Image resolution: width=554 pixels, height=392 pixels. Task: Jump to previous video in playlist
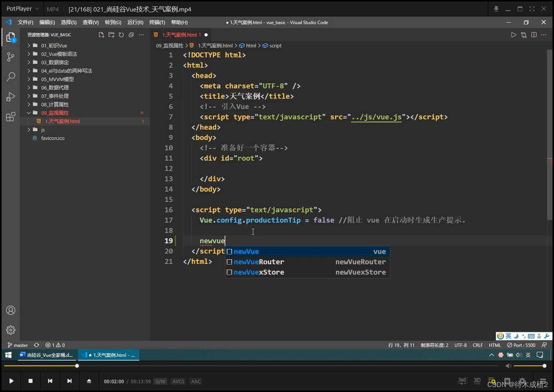click(x=50, y=381)
